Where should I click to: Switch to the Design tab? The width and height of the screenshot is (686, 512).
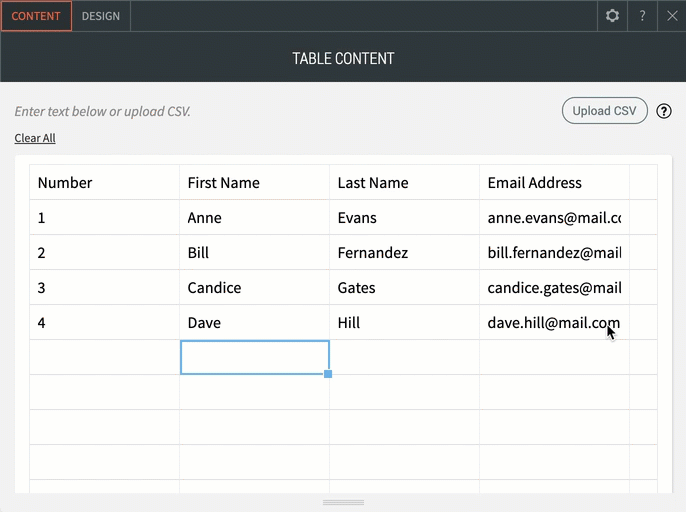click(x=101, y=16)
